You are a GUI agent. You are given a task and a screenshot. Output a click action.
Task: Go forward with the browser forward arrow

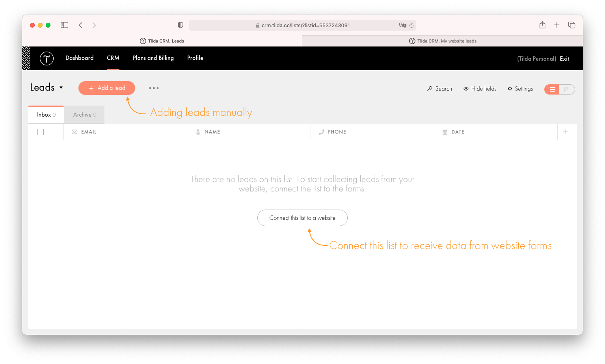point(94,25)
